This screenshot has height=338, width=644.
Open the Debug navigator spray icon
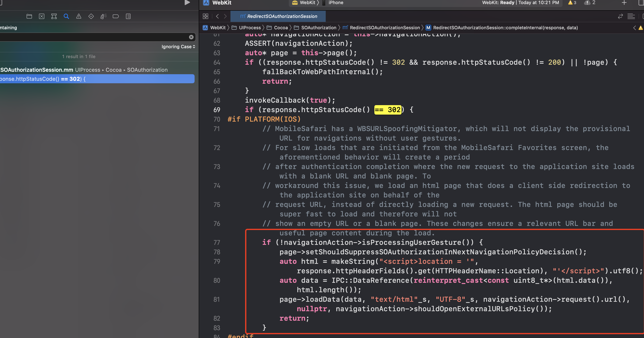click(x=103, y=16)
